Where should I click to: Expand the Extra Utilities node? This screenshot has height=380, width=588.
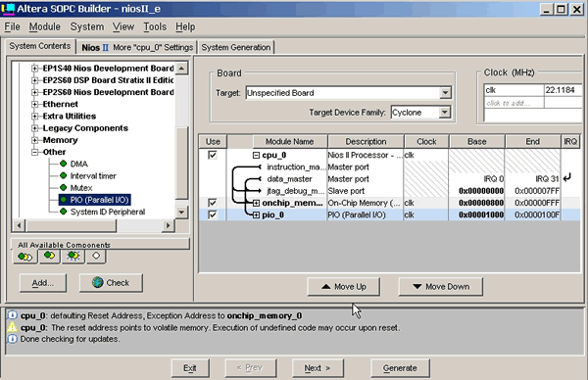pos(35,117)
